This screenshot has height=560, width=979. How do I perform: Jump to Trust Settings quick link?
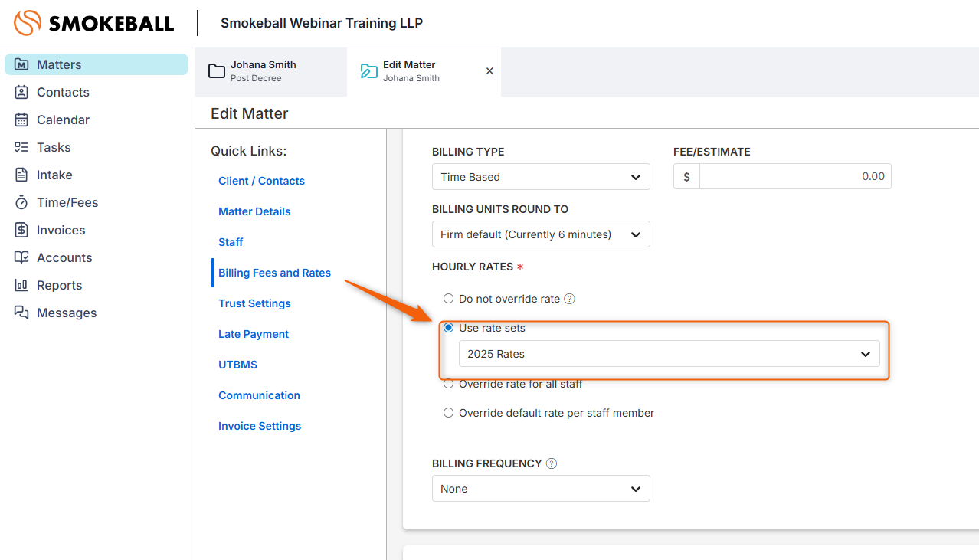[x=254, y=303]
